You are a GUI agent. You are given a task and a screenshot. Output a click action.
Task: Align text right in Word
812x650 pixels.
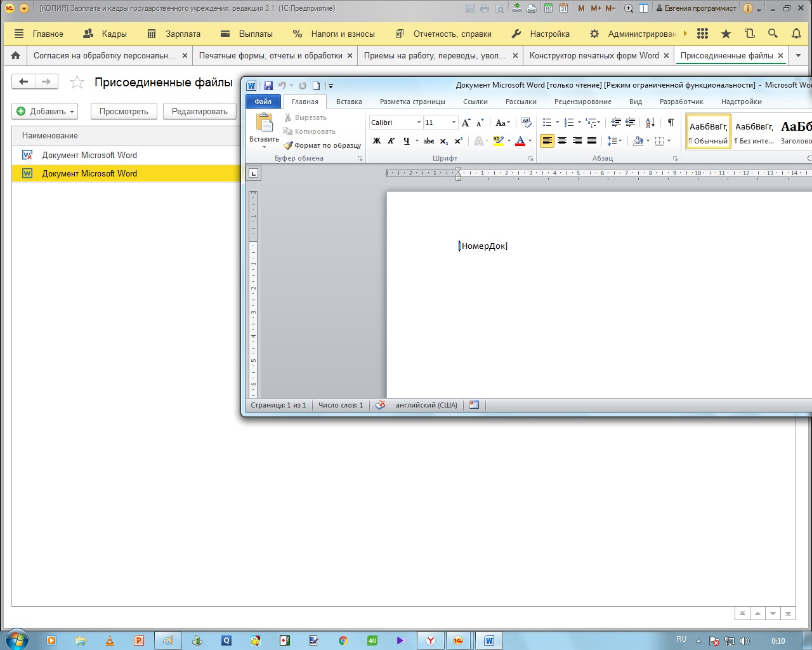(x=577, y=141)
